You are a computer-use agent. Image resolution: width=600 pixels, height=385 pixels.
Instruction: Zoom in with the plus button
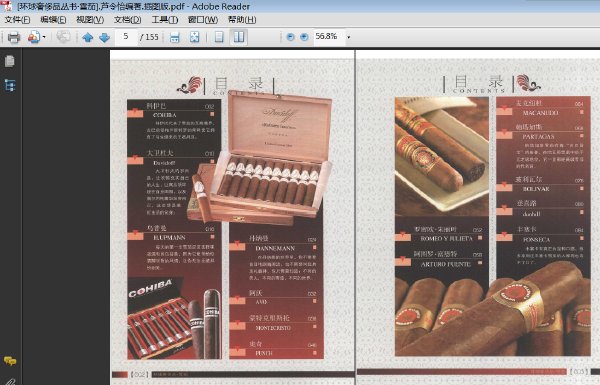coord(304,37)
